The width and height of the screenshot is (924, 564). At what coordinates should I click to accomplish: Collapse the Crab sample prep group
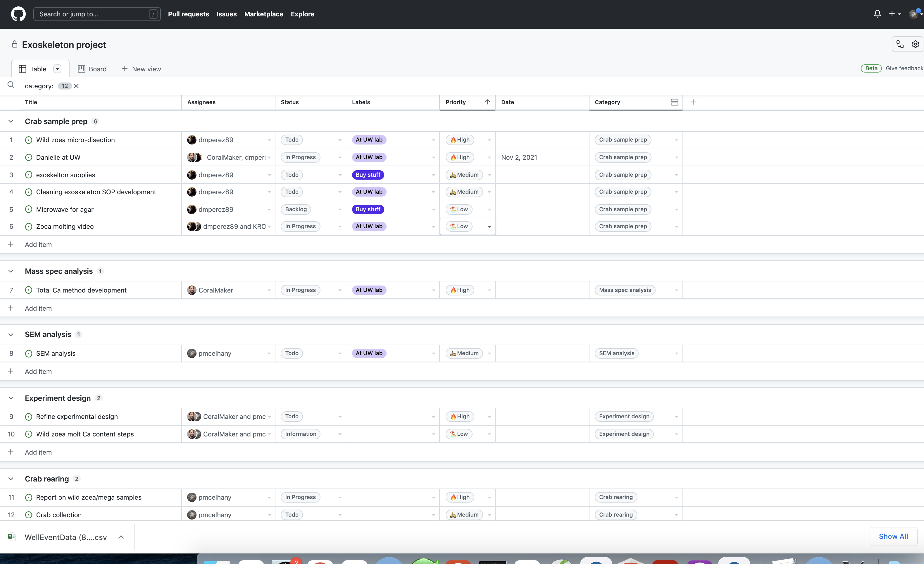(11, 121)
